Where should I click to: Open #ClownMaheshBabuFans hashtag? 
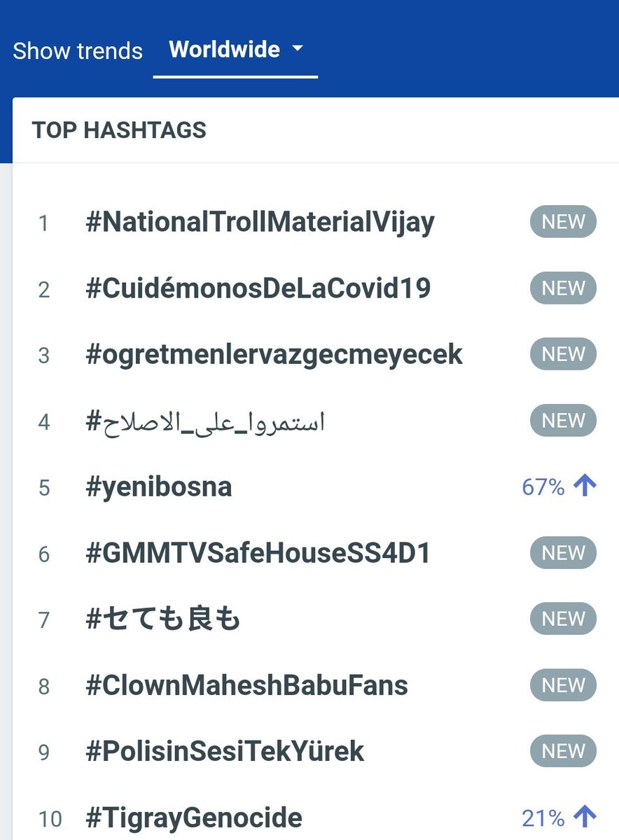point(246,685)
